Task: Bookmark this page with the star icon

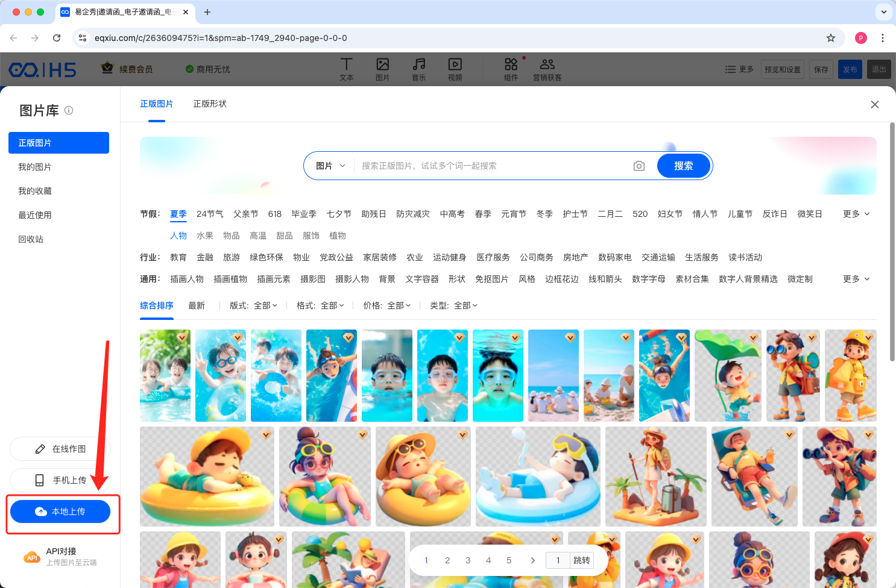Action: 830,38
